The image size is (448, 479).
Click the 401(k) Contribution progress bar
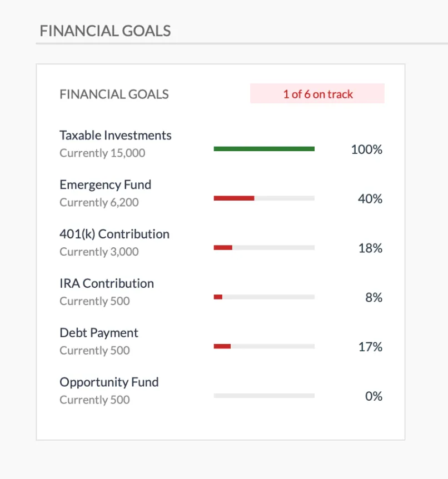pos(263,247)
